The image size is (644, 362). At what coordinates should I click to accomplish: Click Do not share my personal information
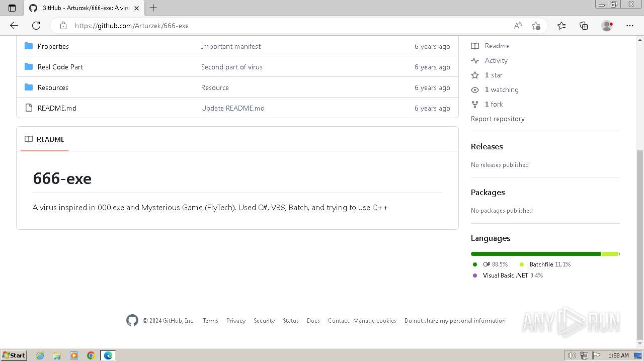(x=455, y=321)
